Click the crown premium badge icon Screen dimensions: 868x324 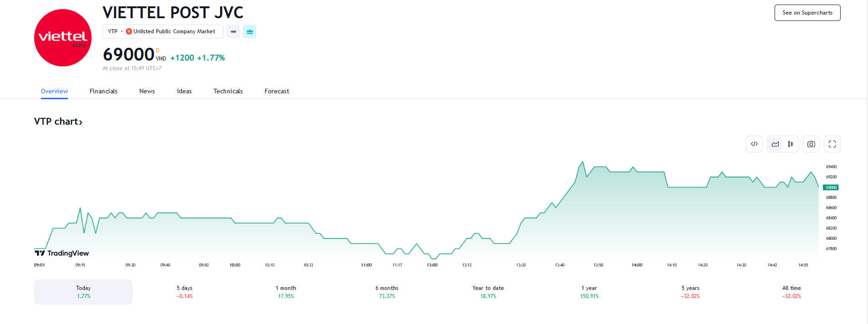[x=250, y=31]
